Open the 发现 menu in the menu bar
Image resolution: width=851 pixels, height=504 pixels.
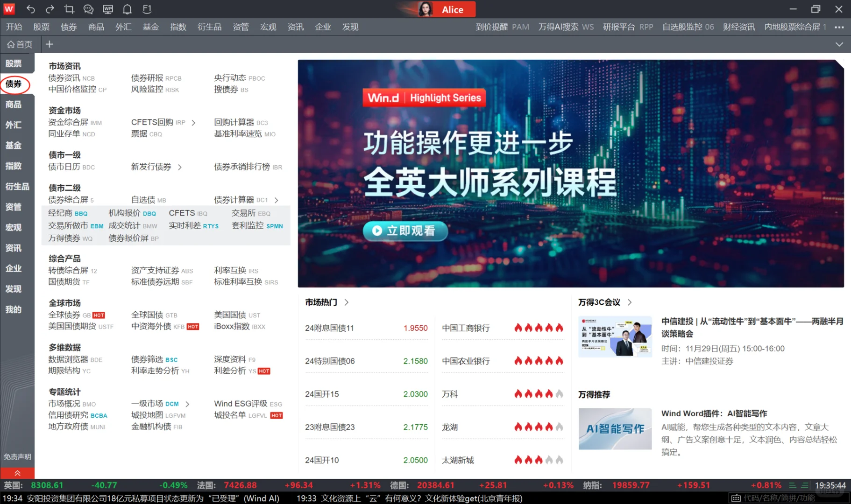[x=350, y=27]
